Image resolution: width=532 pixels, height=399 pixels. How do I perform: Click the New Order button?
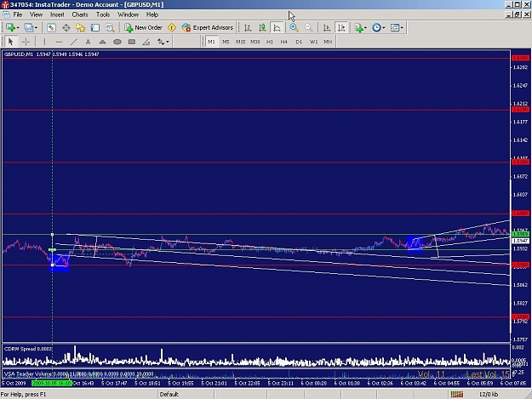[143, 28]
